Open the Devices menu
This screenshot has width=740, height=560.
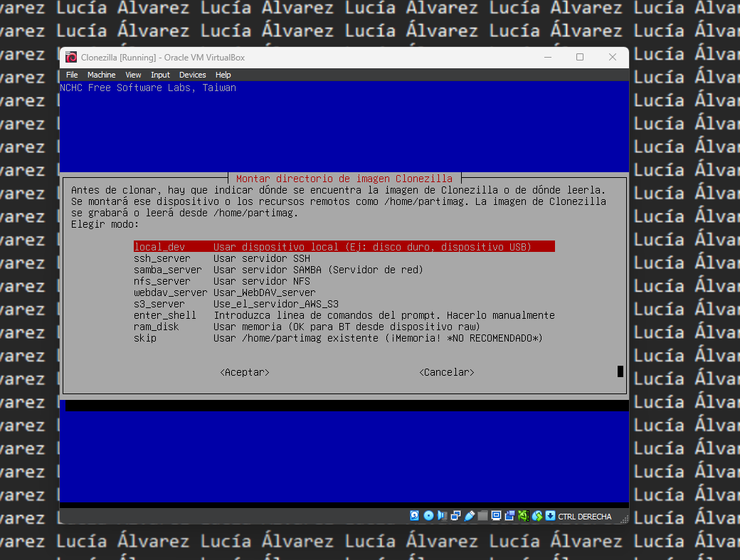tap(192, 75)
